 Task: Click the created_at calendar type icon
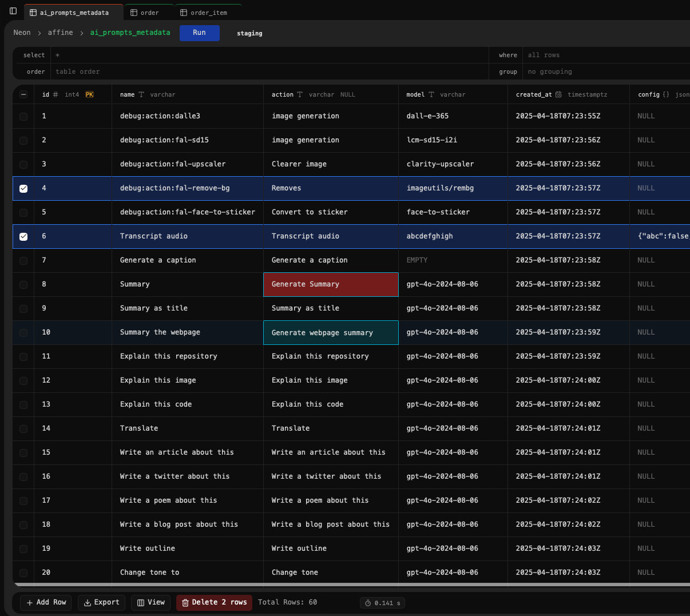pos(558,94)
